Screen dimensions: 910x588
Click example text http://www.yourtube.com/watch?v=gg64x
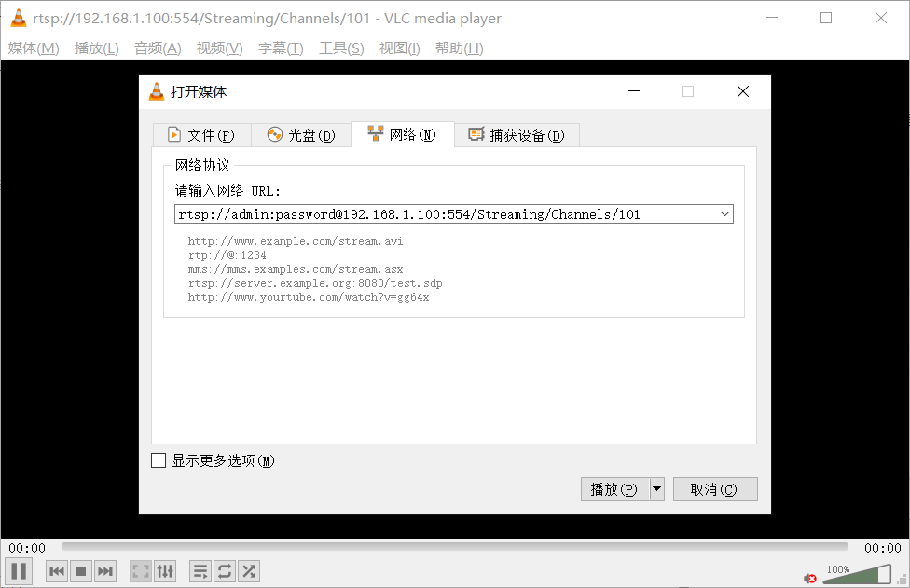(x=309, y=297)
